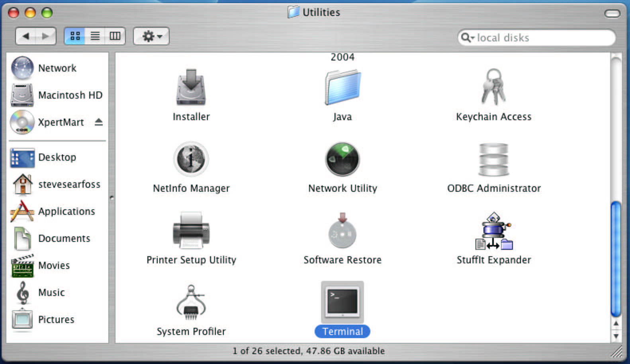
Task: Select the ODBC Administrator database icon
Action: pyautogui.click(x=494, y=160)
